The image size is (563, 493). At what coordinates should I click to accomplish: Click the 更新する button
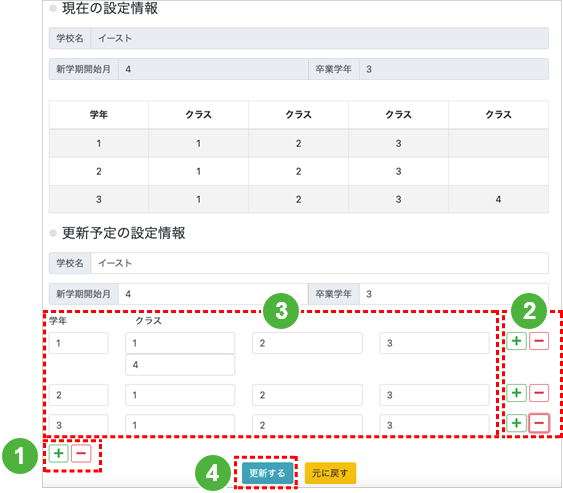(x=267, y=473)
